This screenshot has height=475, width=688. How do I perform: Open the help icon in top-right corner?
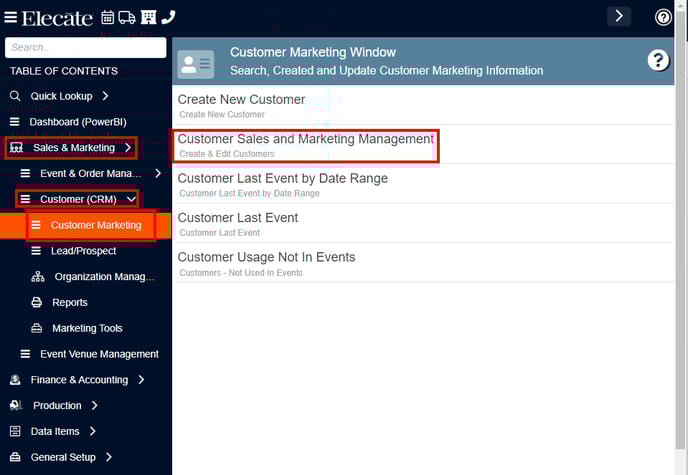tap(663, 18)
